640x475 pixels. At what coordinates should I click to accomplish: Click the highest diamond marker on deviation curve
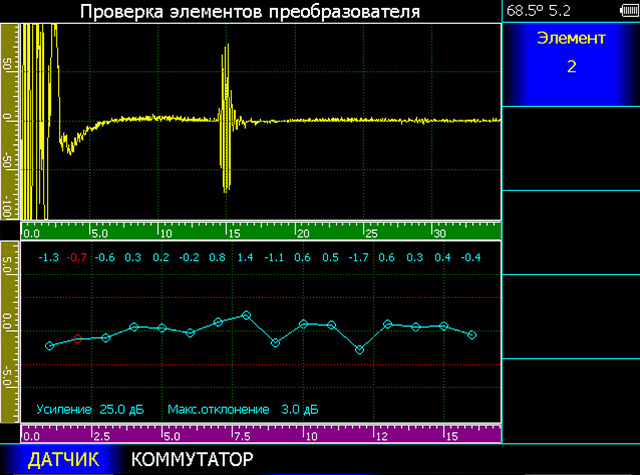246,315
